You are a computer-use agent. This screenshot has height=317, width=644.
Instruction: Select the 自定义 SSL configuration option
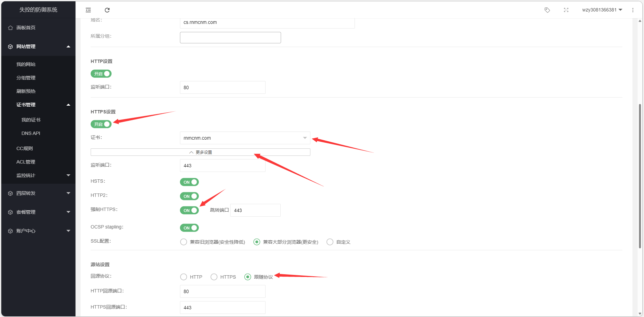point(330,242)
